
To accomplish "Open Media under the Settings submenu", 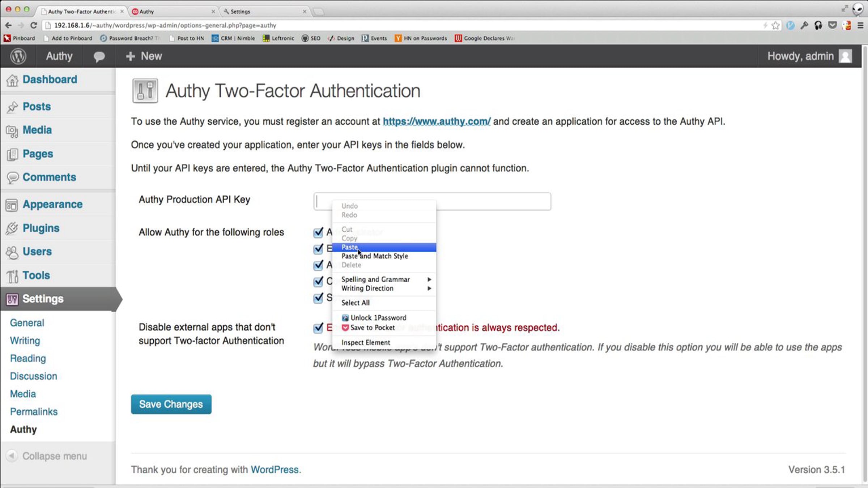I will click(x=23, y=394).
